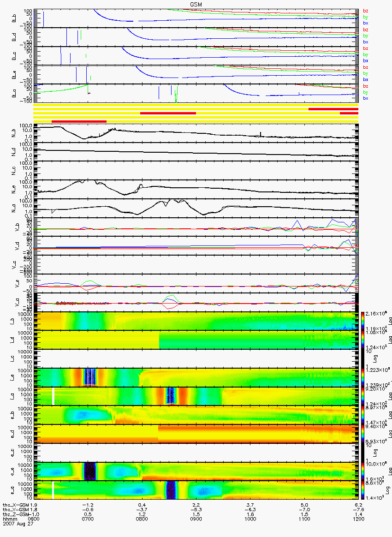Image resolution: width=392 pixels, height=537 pixels.
Task: Select the green by legend of the B_d panel
Action: 366,36
